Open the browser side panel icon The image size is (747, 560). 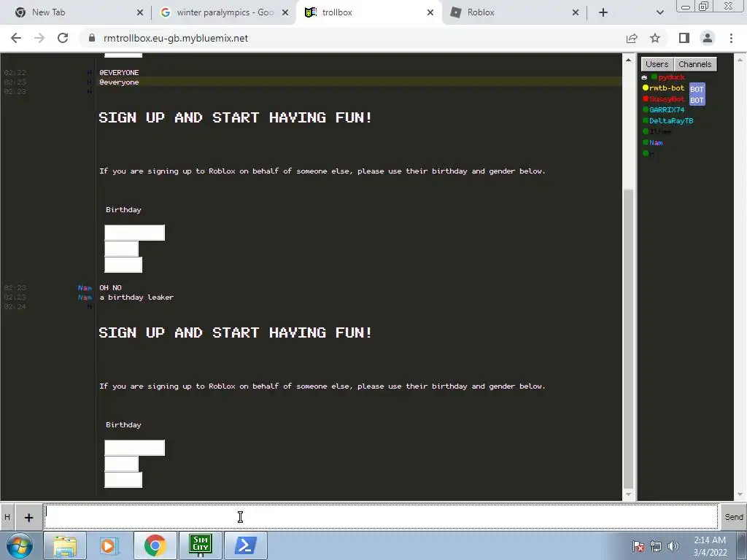[684, 38]
